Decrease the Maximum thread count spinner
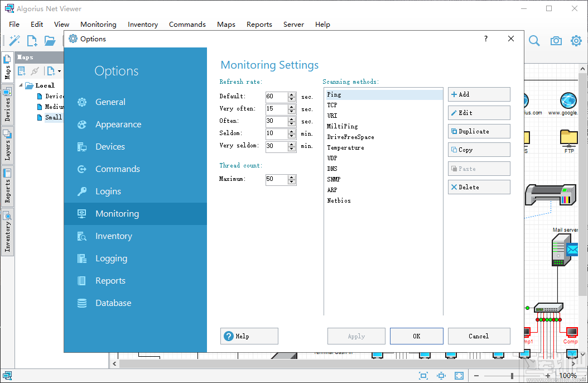 (x=292, y=182)
